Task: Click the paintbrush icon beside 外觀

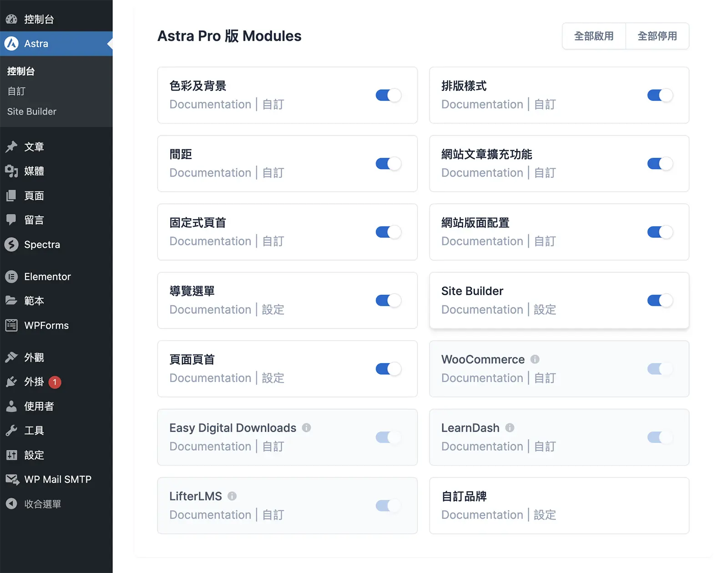Action: point(11,357)
